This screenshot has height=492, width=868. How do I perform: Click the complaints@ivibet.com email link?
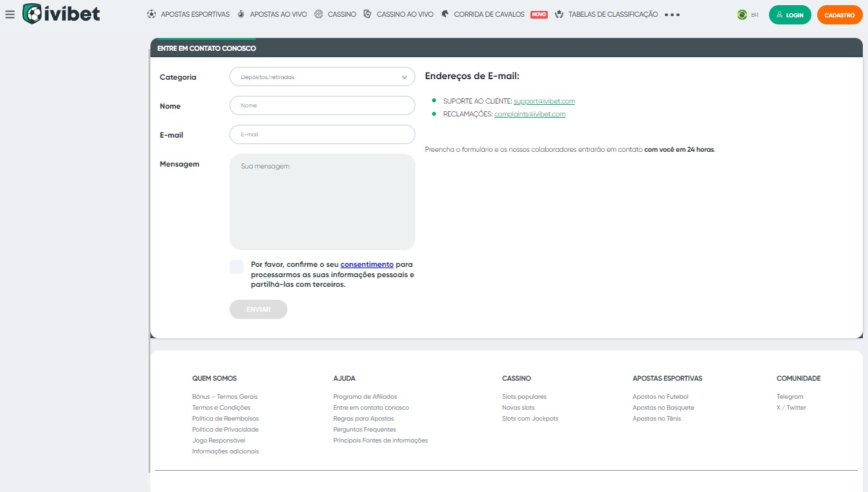pyautogui.click(x=530, y=114)
